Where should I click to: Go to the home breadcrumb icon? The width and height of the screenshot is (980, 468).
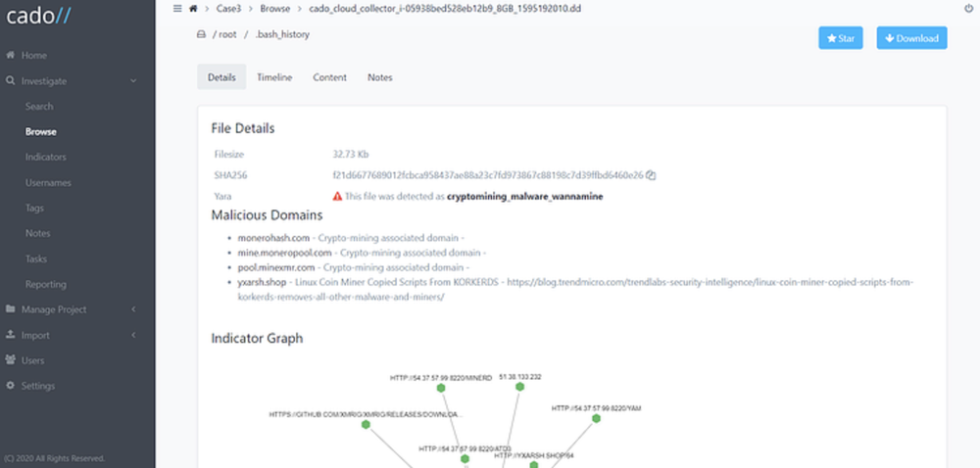point(193,9)
